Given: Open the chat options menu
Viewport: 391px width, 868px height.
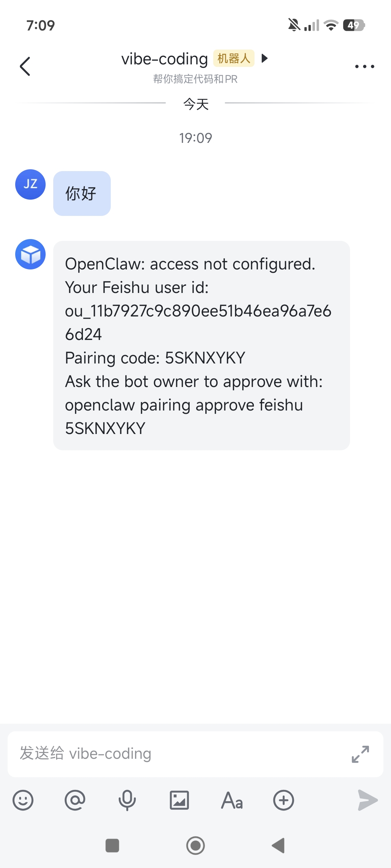Looking at the screenshot, I should pyautogui.click(x=365, y=66).
